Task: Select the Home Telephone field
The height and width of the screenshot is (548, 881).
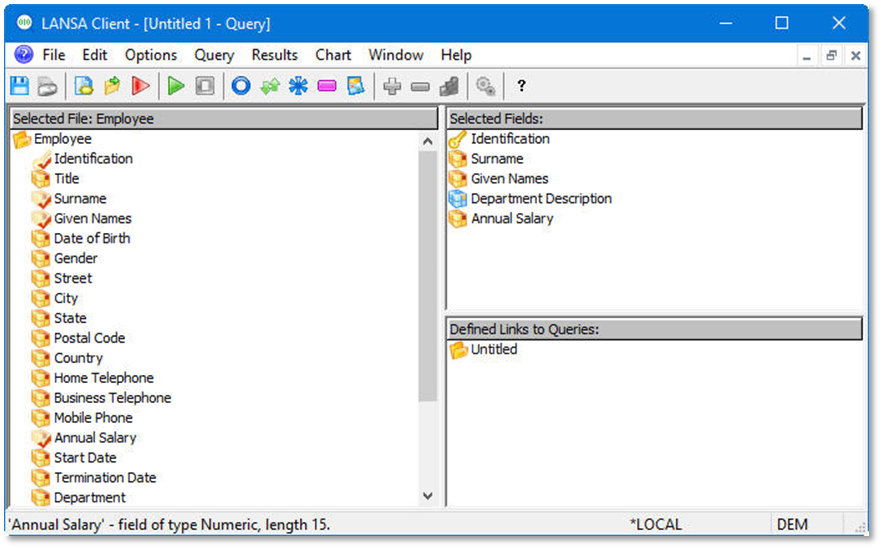Action: [103, 378]
